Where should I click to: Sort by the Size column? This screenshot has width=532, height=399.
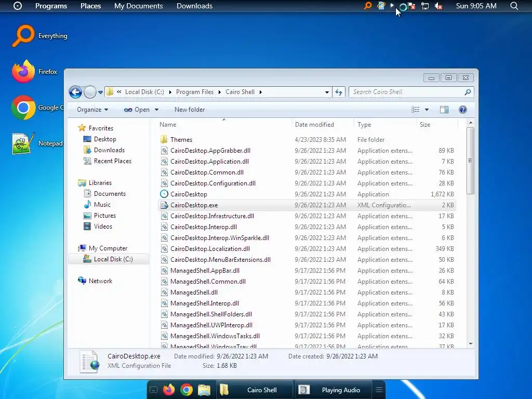(436, 125)
